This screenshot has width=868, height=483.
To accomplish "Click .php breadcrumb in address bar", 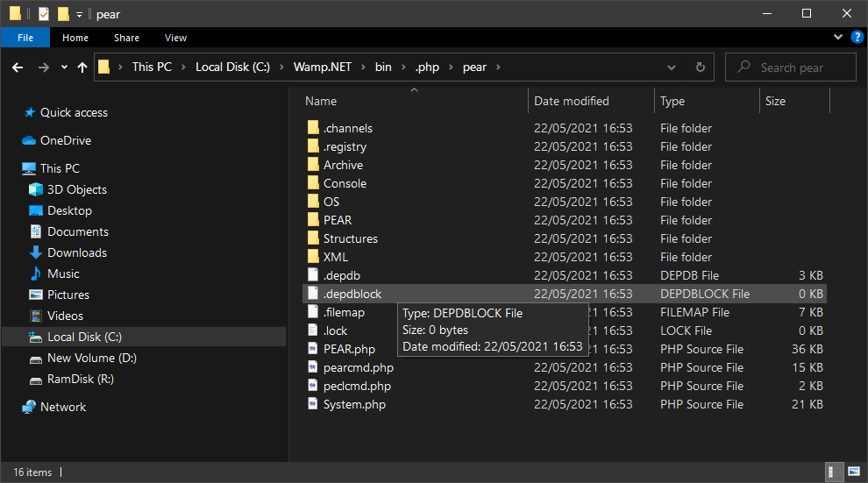I will coord(427,67).
